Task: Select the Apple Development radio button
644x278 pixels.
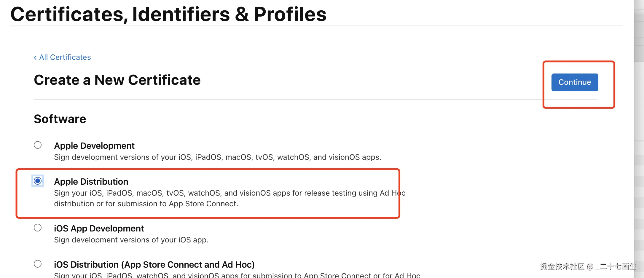Action: [x=38, y=145]
